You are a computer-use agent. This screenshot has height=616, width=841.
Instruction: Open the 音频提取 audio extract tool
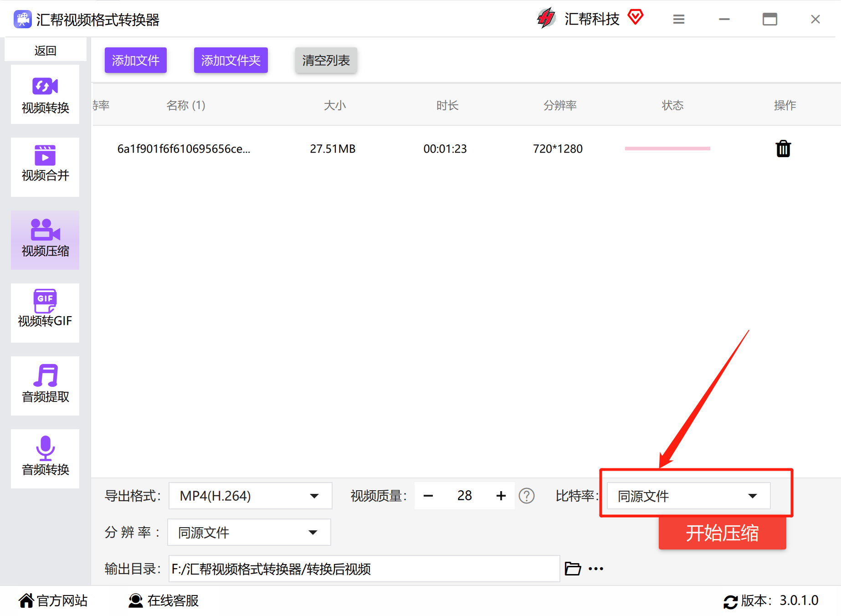pos(45,386)
